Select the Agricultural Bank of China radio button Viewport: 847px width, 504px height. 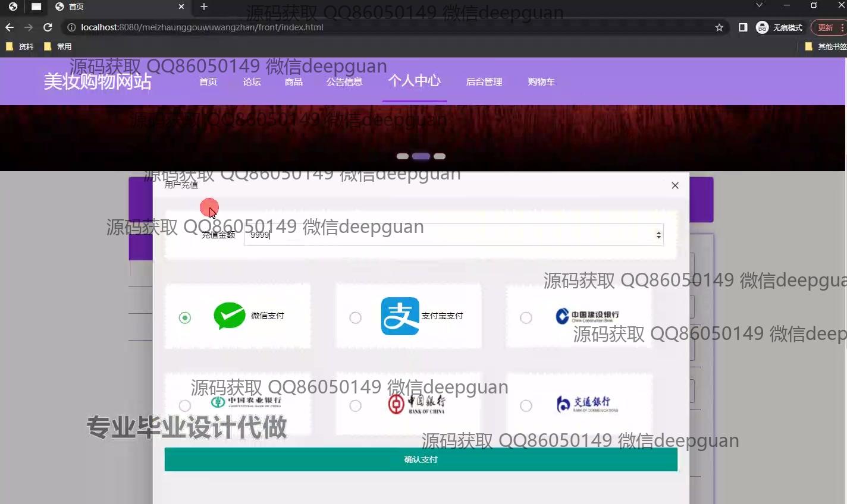click(x=185, y=405)
